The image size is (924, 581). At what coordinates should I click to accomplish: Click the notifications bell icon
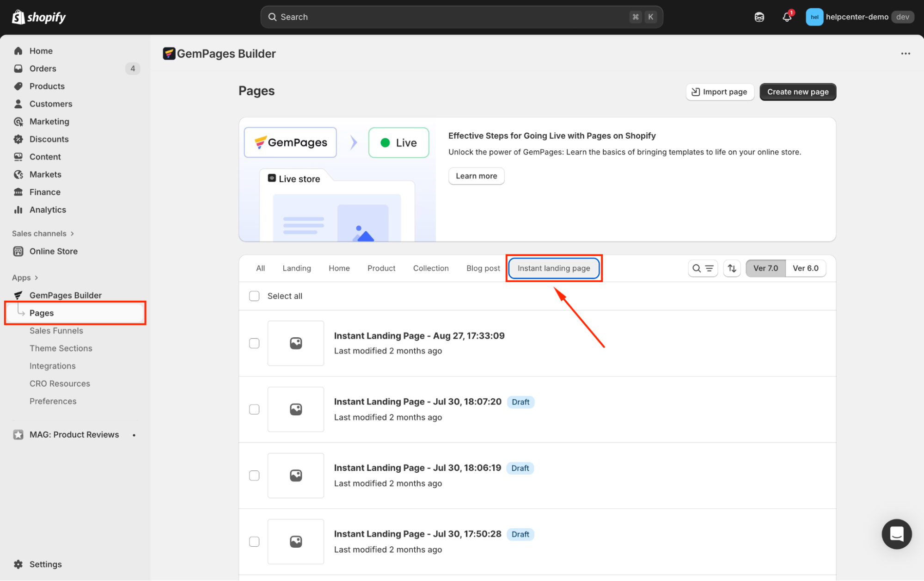tap(787, 17)
